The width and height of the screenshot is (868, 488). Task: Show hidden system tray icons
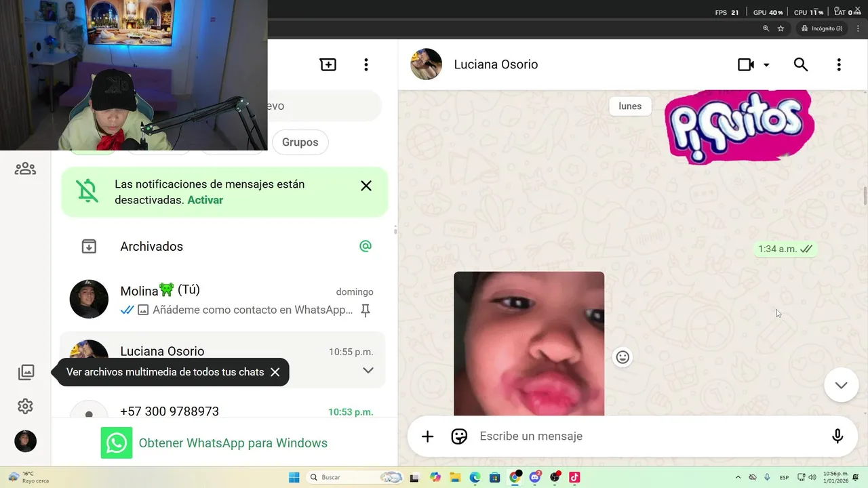(738, 477)
